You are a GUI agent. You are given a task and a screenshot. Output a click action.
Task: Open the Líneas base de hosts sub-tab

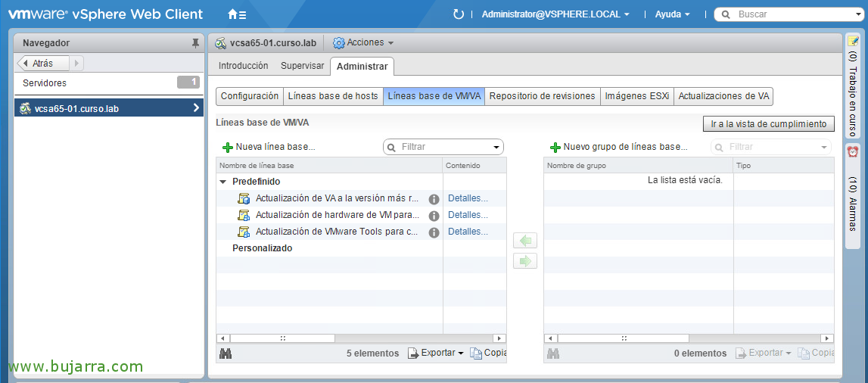click(x=333, y=96)
